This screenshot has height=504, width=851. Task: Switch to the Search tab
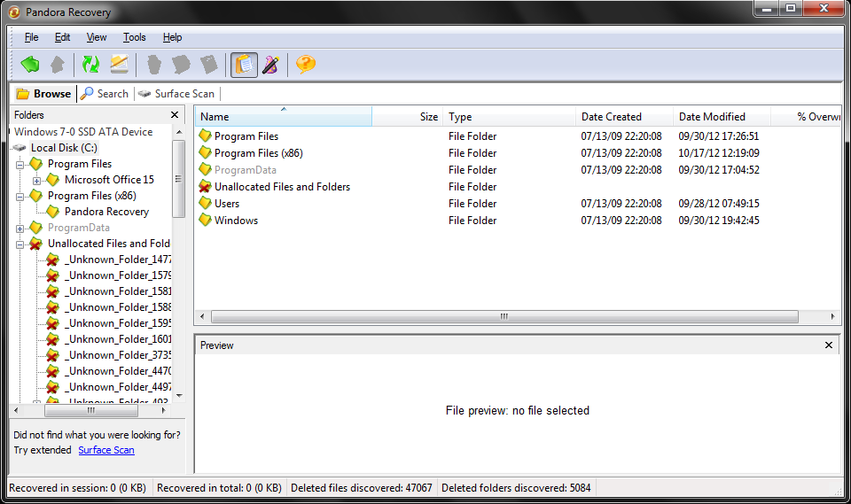coord(105,93)
